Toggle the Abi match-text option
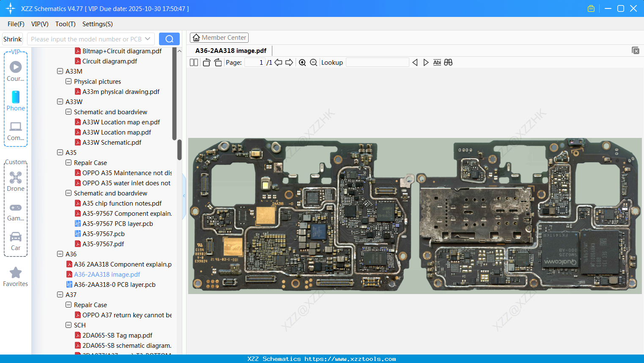 [437, 63]
